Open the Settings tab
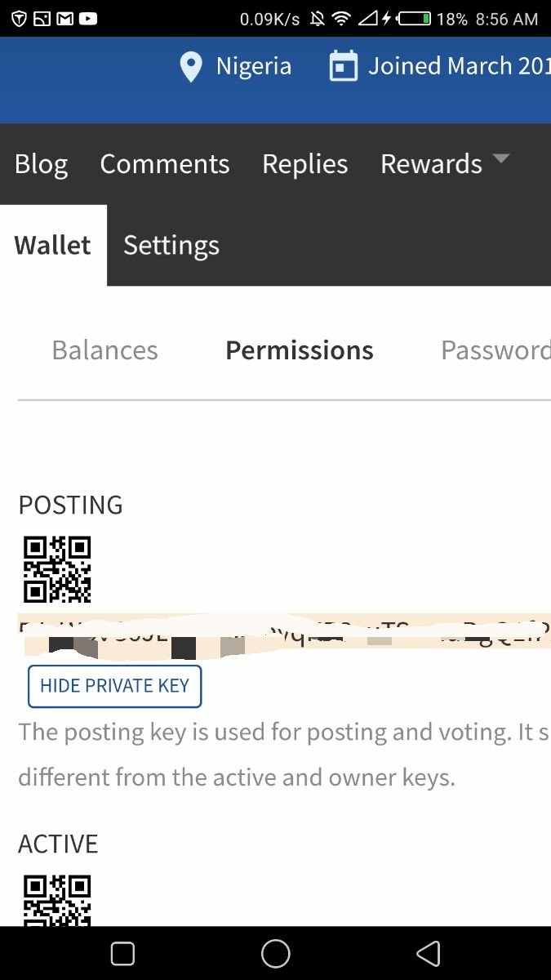The image size is (551, 980). coord(171,245)
